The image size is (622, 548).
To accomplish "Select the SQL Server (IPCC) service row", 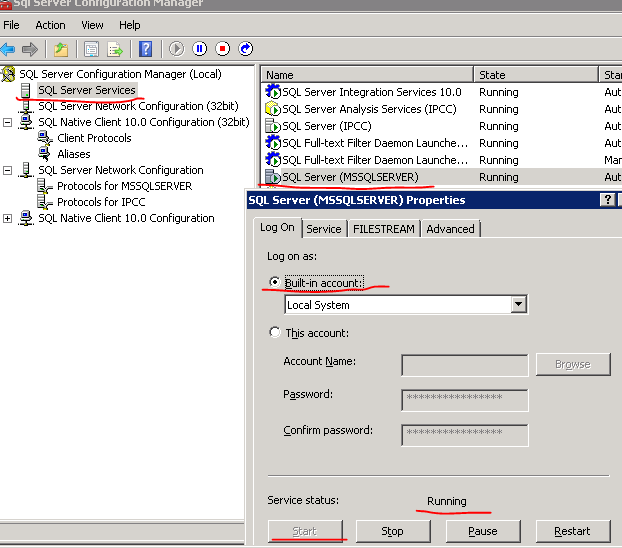I will [x=441, y=126].
